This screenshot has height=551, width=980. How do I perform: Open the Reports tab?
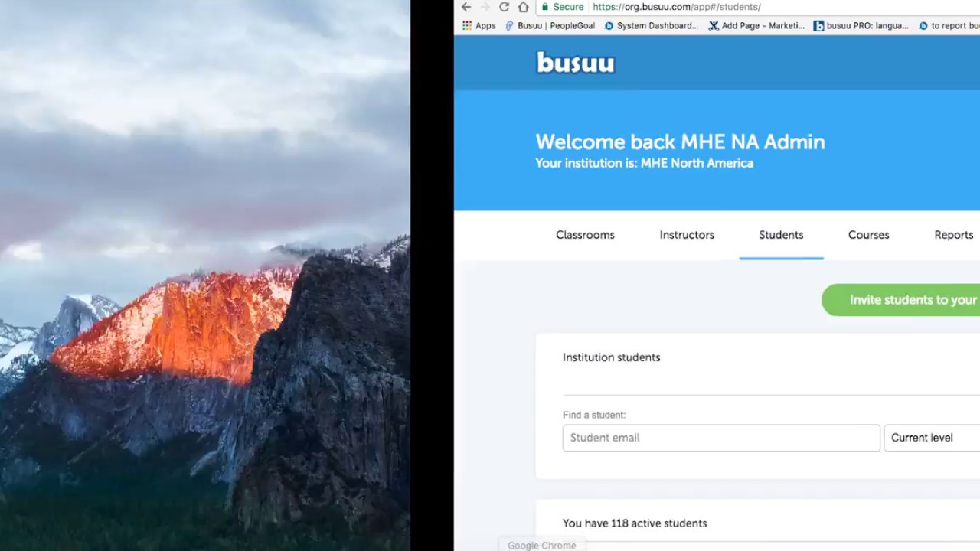[953, 235]
